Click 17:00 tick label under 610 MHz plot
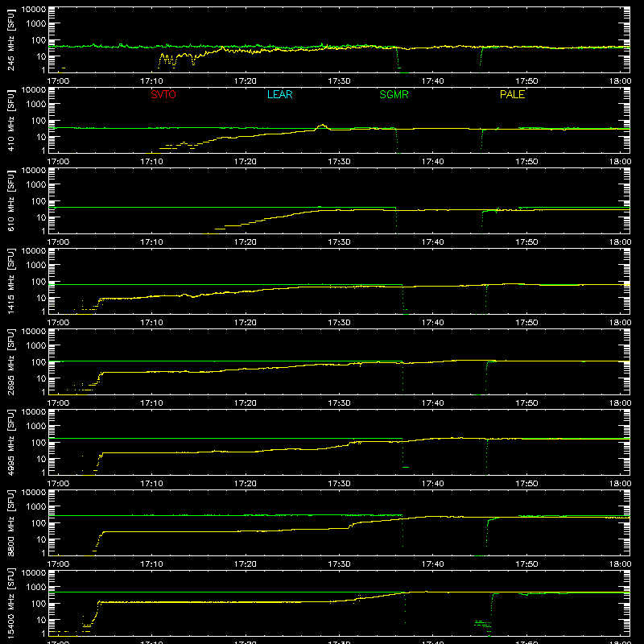644x644 pixels. (58, 242)
